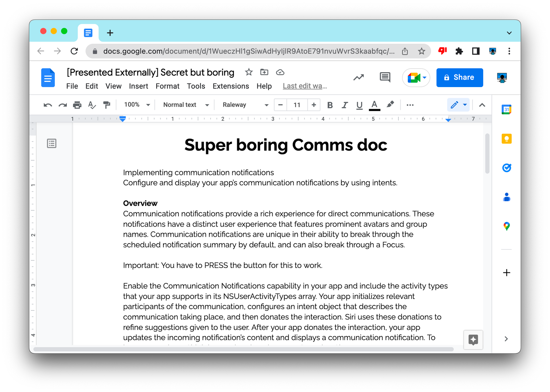Open the Insert menu
This screenshot has height=392, width=550.
pyautogui.click(x=138, y=86)
